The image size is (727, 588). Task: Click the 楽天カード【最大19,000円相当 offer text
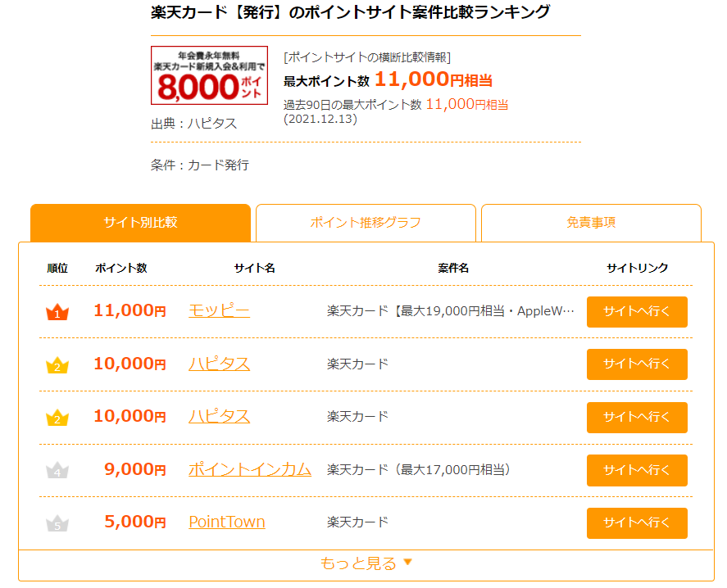451,311
